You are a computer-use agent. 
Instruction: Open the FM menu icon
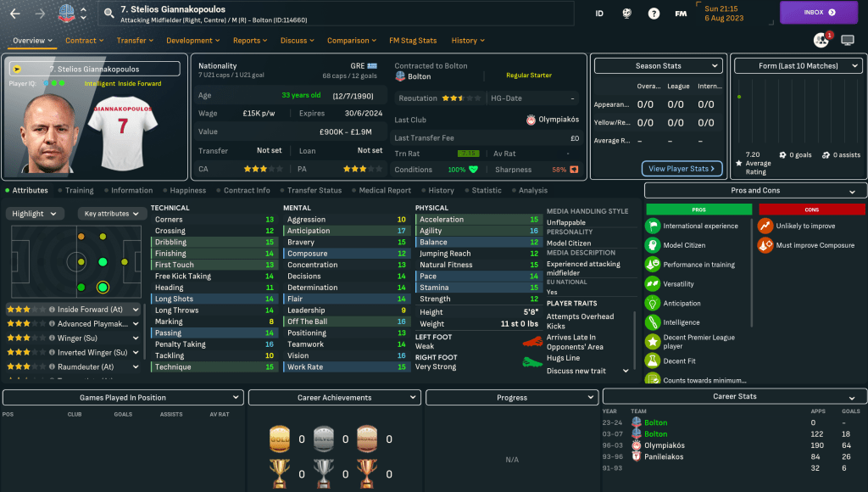point(681,13)
